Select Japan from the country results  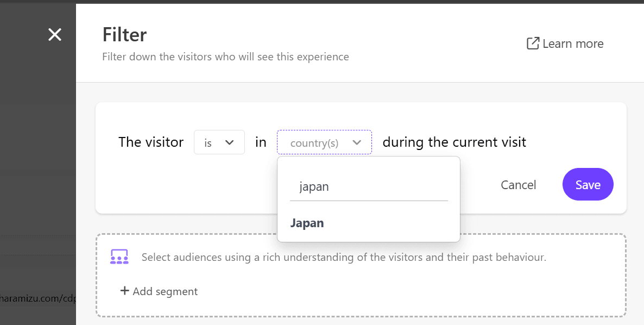click(307, 223)
